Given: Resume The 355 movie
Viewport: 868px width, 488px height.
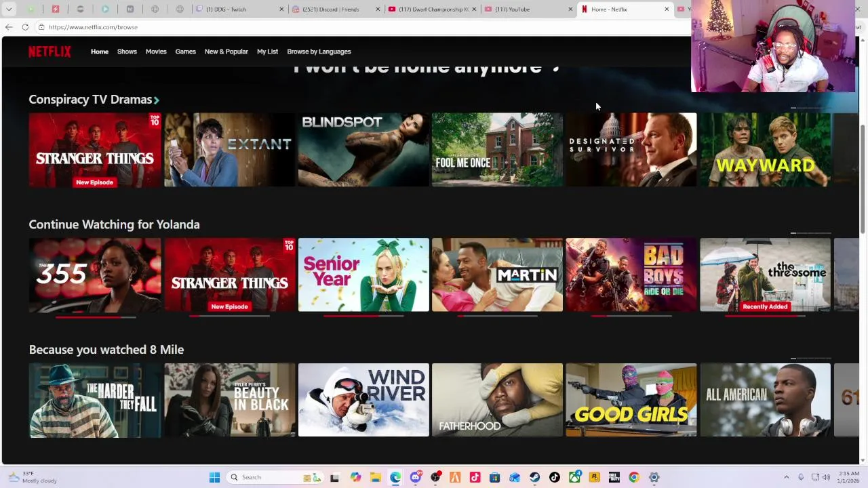Looking at the screenshot, I should (x=94, y=274).
